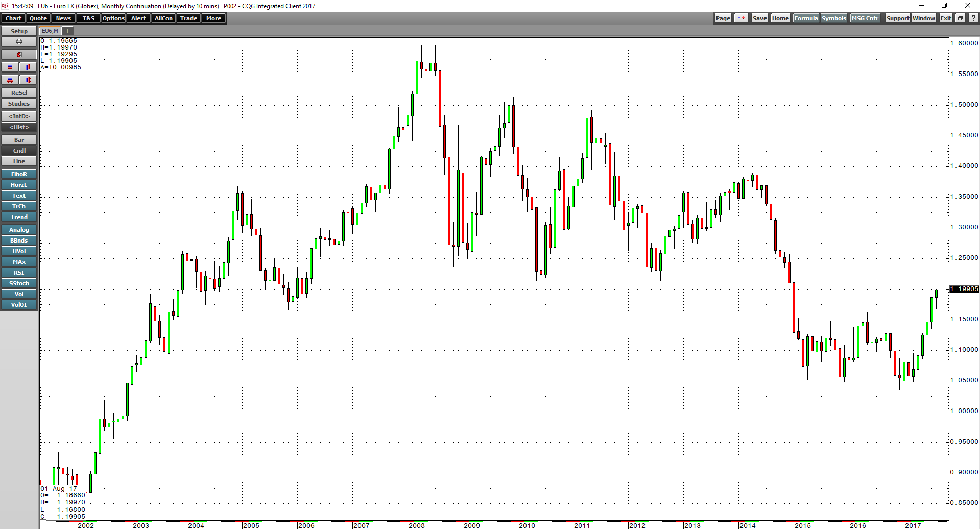
Task: Click the restore-window icon beside Exit
Action: (x=960, y=18)
